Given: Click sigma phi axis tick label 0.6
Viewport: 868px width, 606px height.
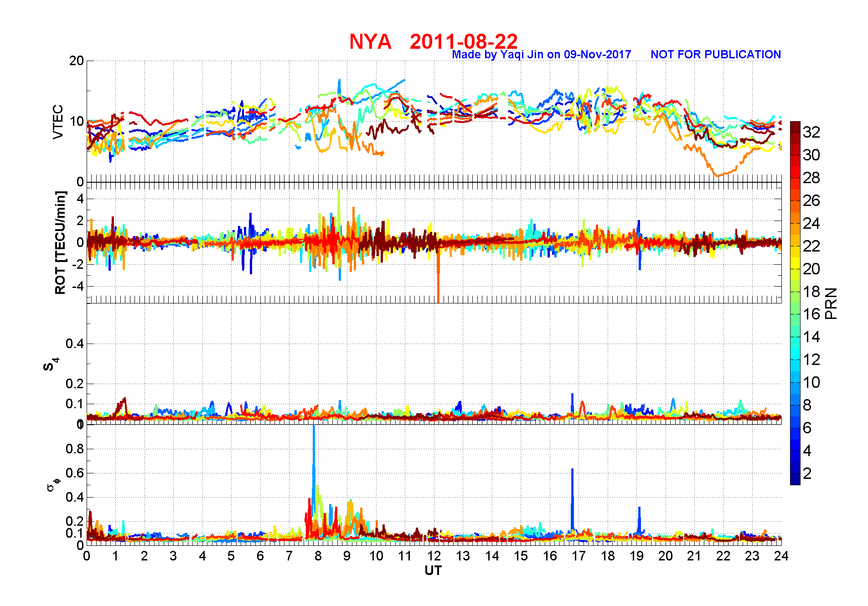Looking at the screenshot, I should tap(75, 473).
